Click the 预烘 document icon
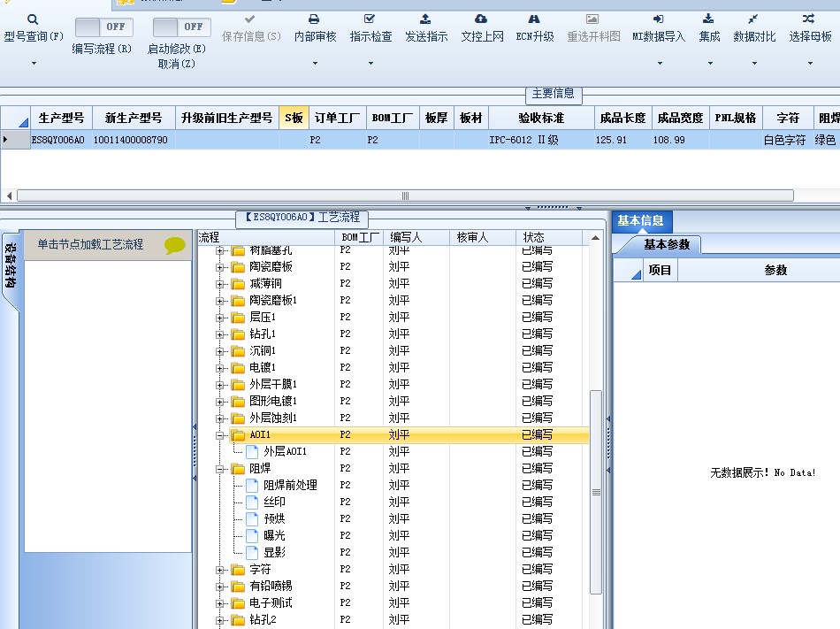The width and height of the screenshot is (840, 629). [x=252, y=518]
